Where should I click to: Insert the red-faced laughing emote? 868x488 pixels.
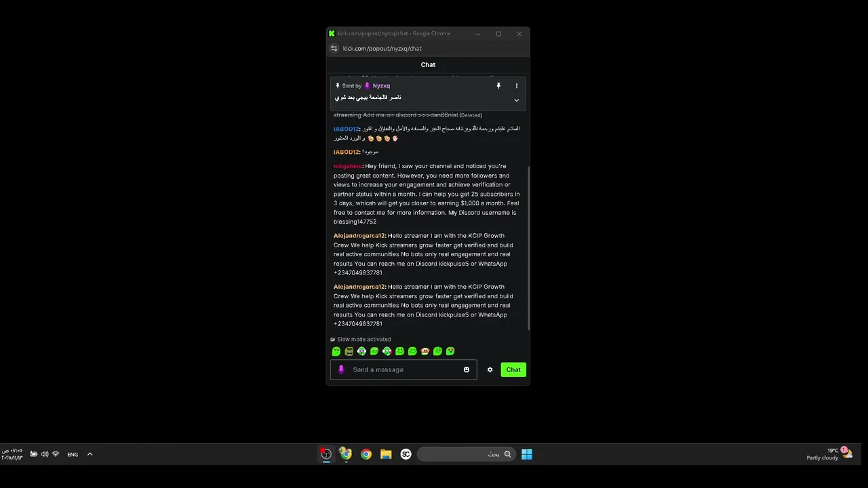(x=425, y=351)
